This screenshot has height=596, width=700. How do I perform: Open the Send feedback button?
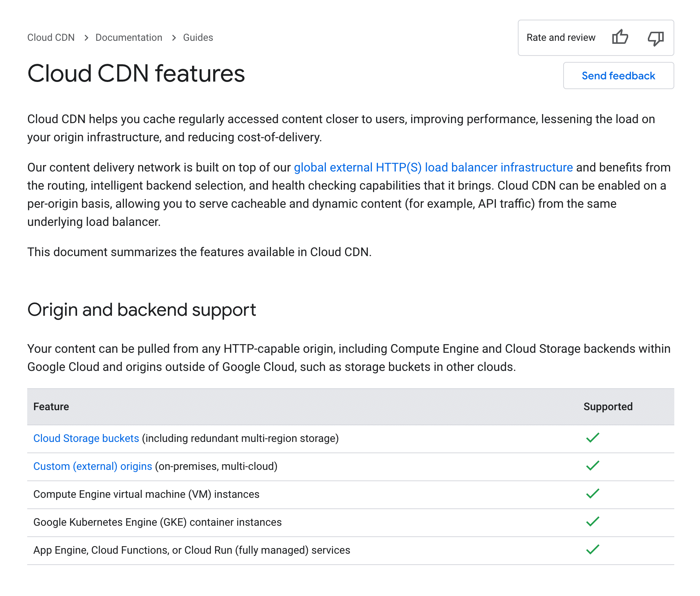click(618, 76)
